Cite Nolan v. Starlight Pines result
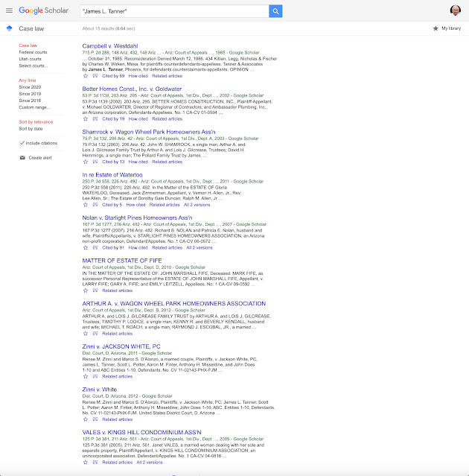This screenshot has width=469, height=476. pyautogui.click(x=95, y=248)
